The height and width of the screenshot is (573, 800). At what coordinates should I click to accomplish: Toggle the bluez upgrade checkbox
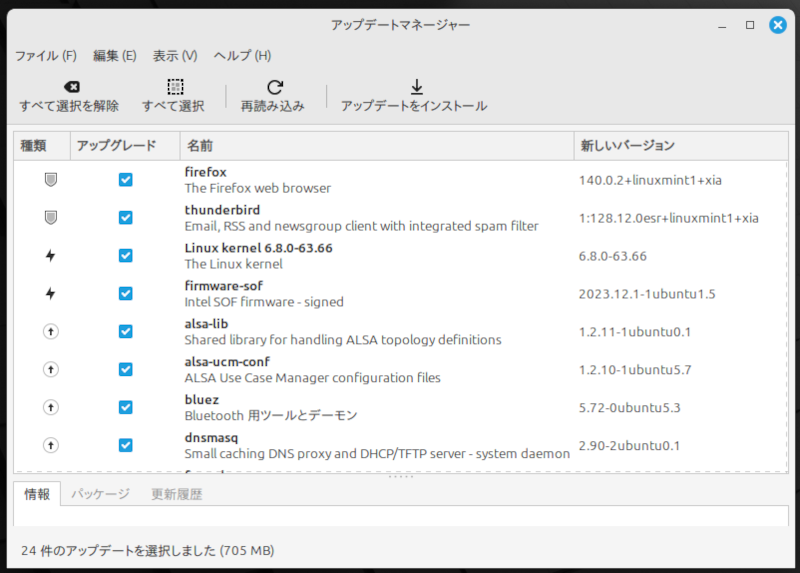[x=125, y=407]
